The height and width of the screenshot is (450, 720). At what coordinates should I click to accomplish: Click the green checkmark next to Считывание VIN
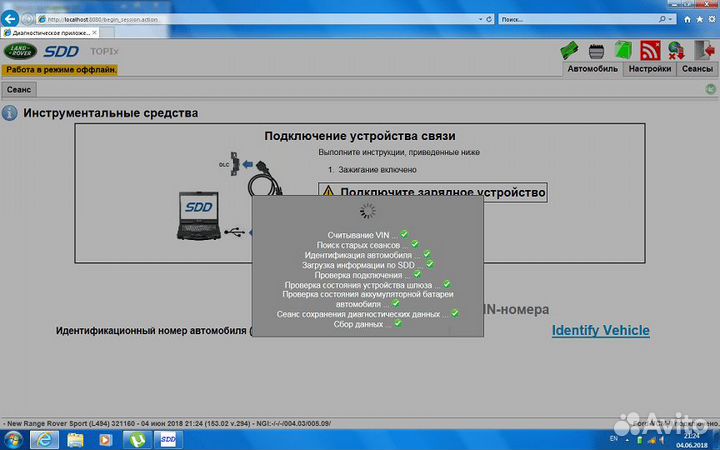[x=404, y=234]
